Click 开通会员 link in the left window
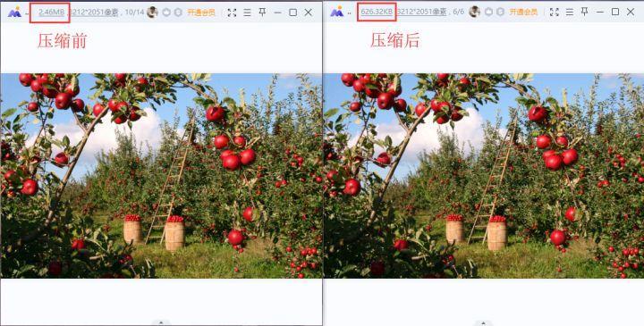This screenshot has height=326, width=644. click(x=201, y=13)
